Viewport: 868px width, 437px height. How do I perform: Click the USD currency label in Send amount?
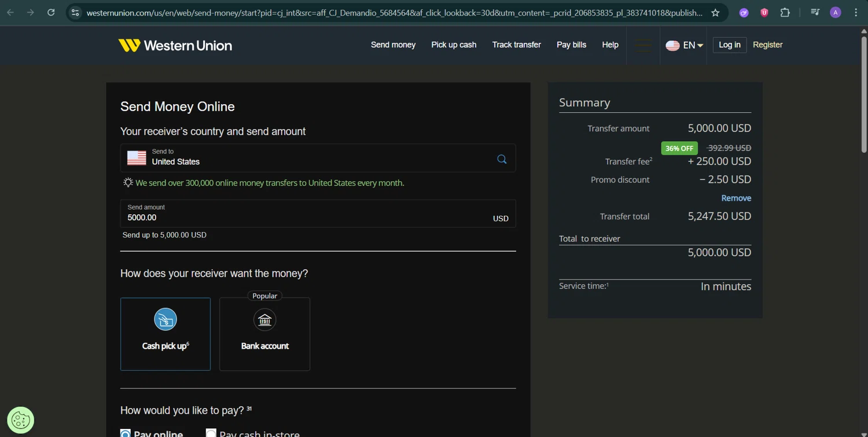(501, 219)
